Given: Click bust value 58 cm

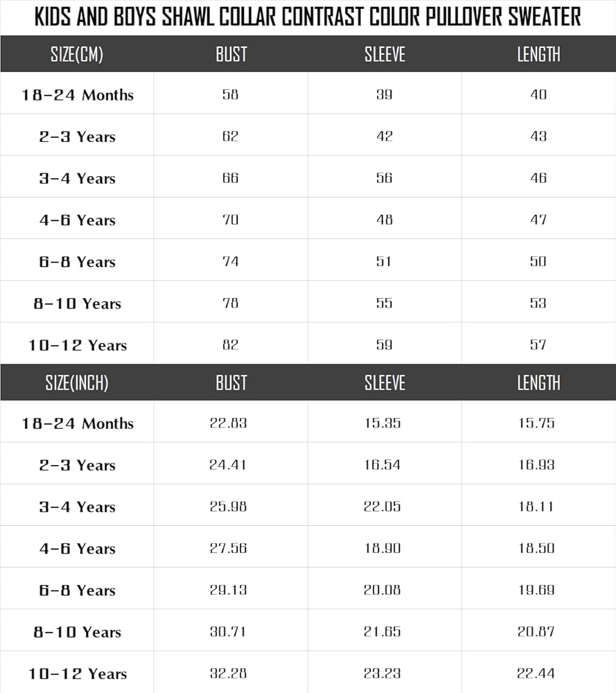Looking at the screenshot, I should [x=230, y=94].
